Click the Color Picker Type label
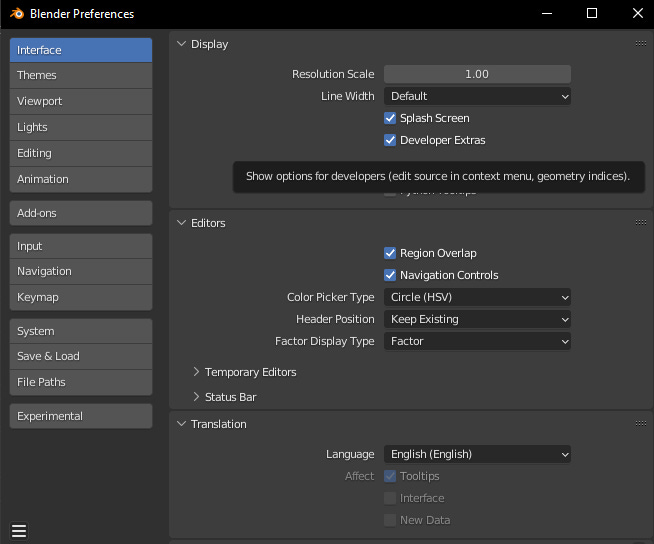This screenshot has height=544, width=654. tap(331, 297)
